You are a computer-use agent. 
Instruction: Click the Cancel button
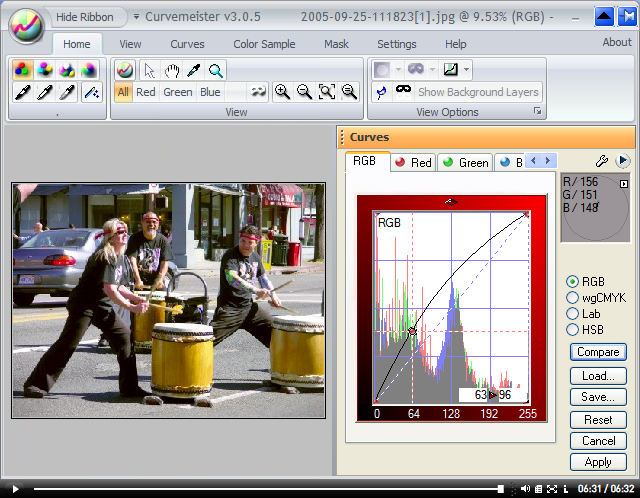coord(598,441)
